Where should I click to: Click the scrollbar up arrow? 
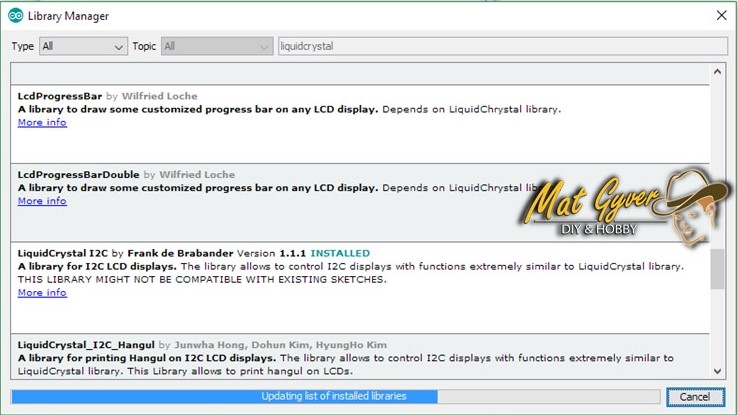pos(717,72)
